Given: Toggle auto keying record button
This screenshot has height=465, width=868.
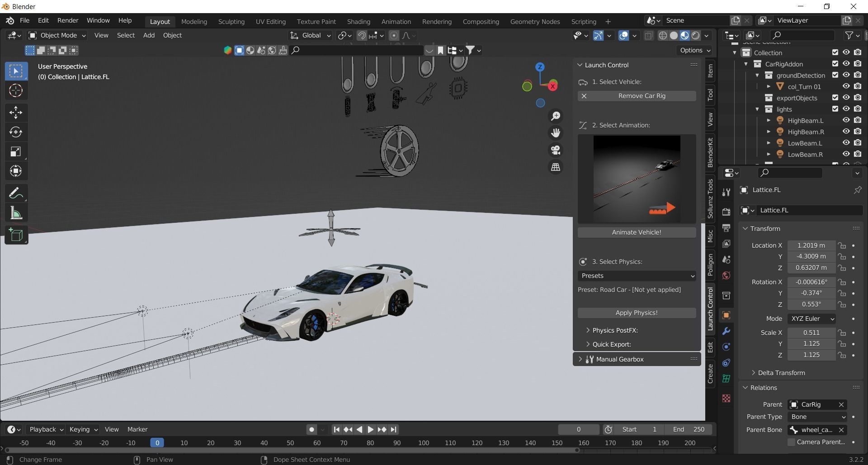Looking at the screenshot, I should tap(311, 429).
